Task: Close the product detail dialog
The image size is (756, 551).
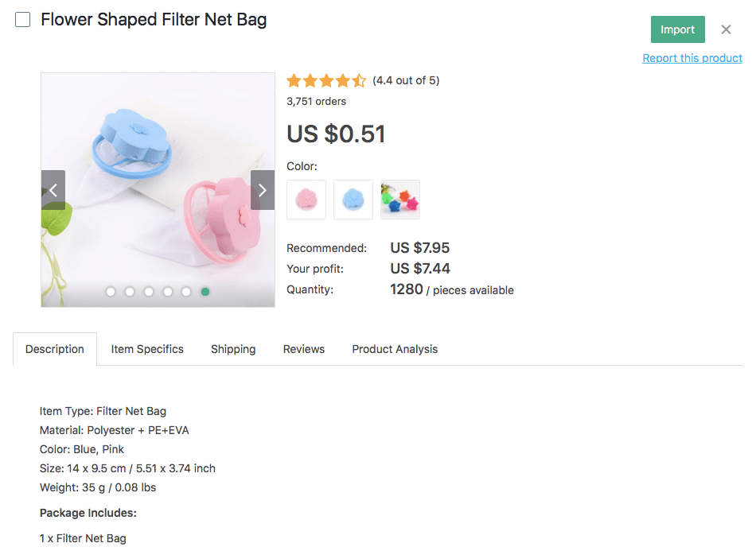Action: pos(726,29)
